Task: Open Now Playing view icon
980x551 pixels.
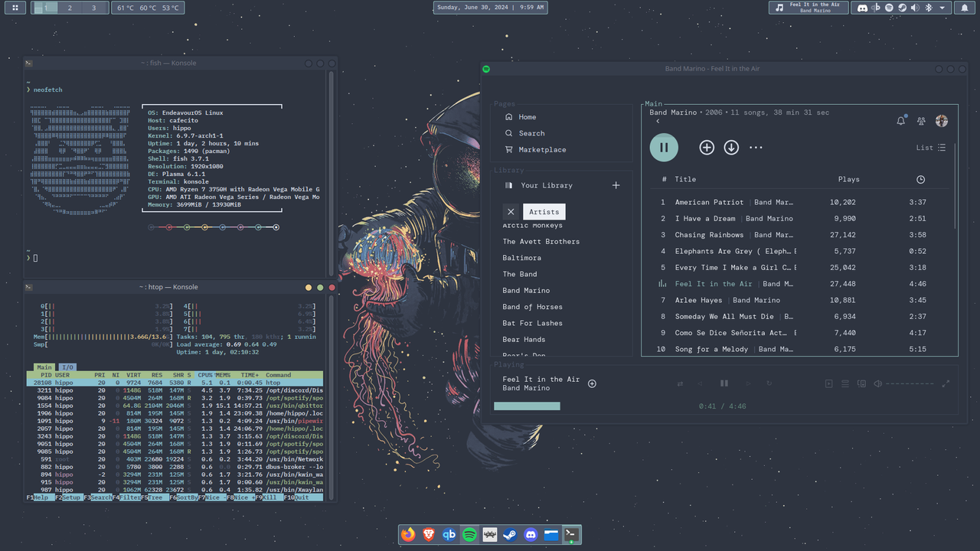Action: [829, 383]
